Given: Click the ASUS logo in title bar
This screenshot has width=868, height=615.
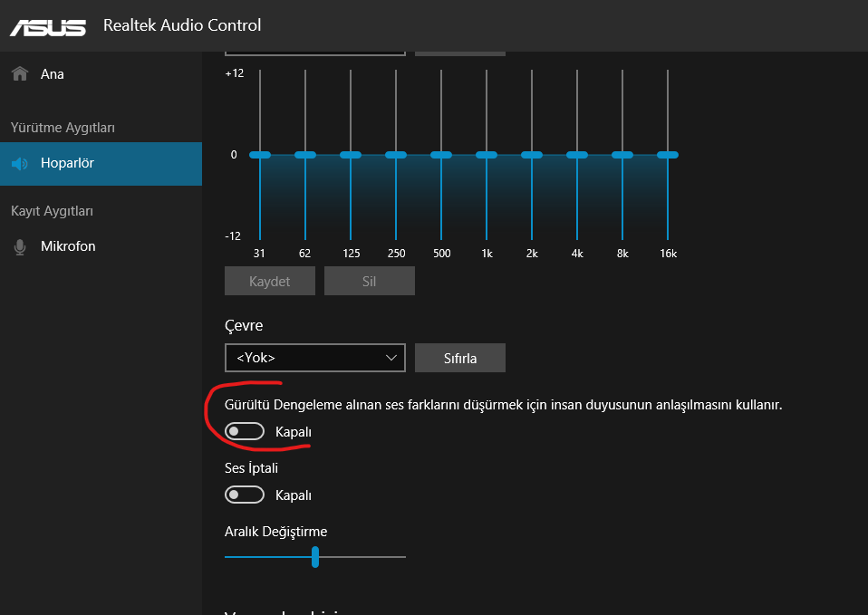Looking at the screenshot, I should [48, 25].
